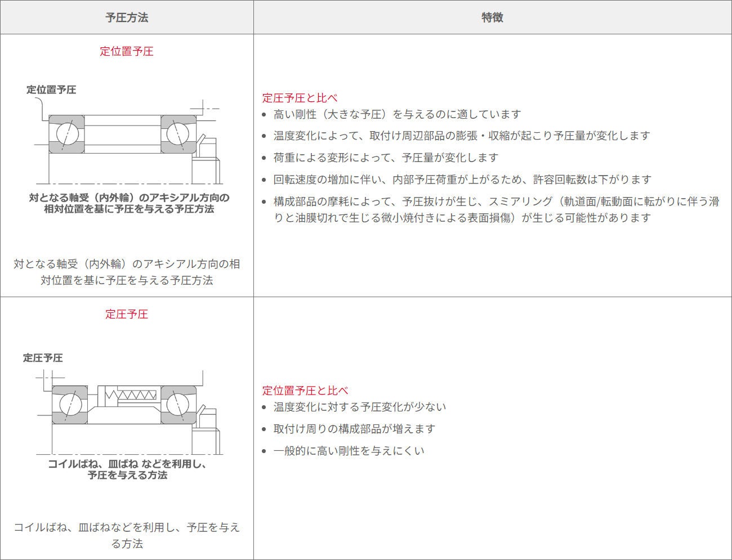Select the 予圧方法 column header

pyautogui.click(x=126, y=17)
